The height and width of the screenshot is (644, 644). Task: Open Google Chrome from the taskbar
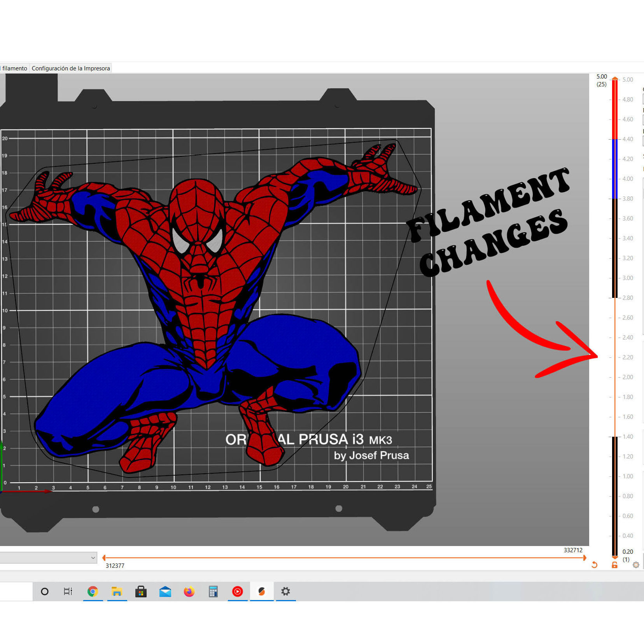93,591
